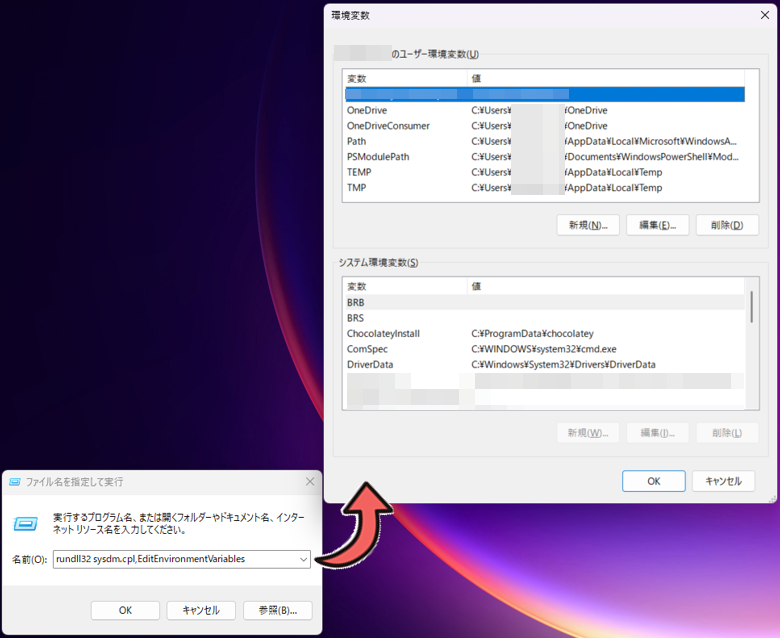Click the Run dialog title bar icon

coord(15,482)
